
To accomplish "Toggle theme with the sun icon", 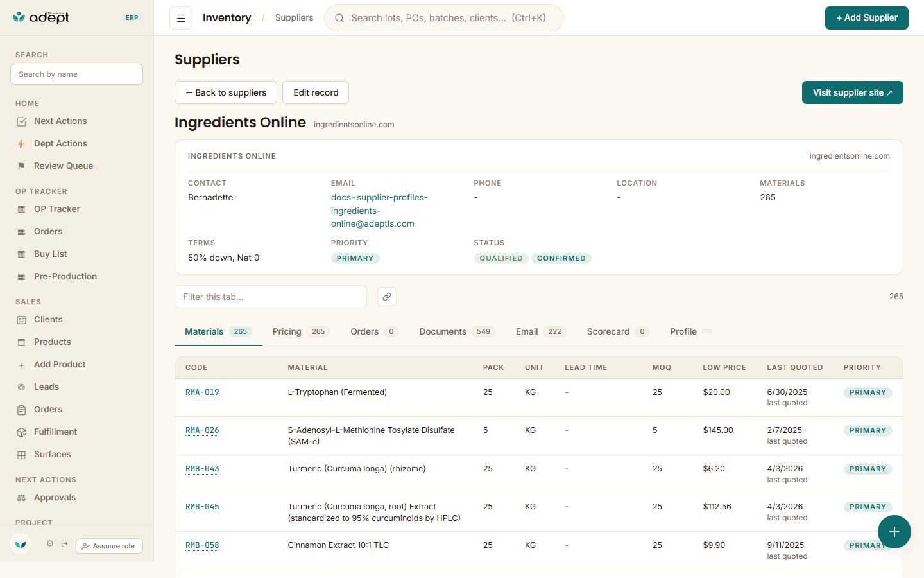I will pos(50,544).
